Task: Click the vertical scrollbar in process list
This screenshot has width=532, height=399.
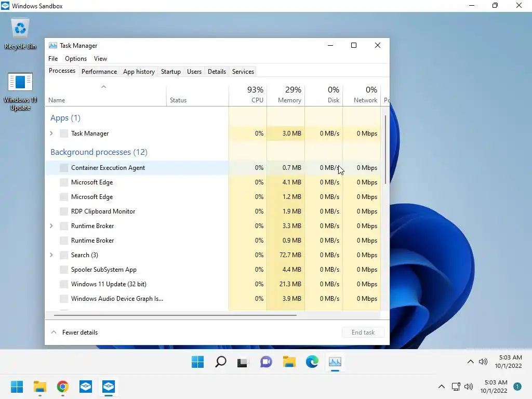Action: tap(385, 150)
